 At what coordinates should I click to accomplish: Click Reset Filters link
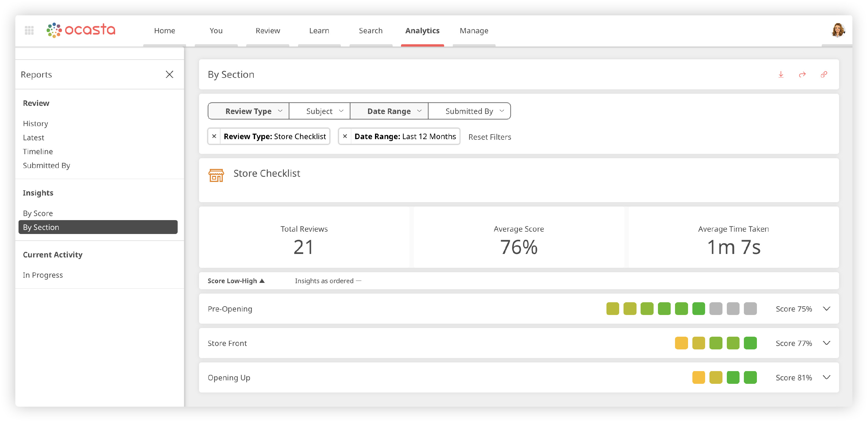[x=490, y=137]
